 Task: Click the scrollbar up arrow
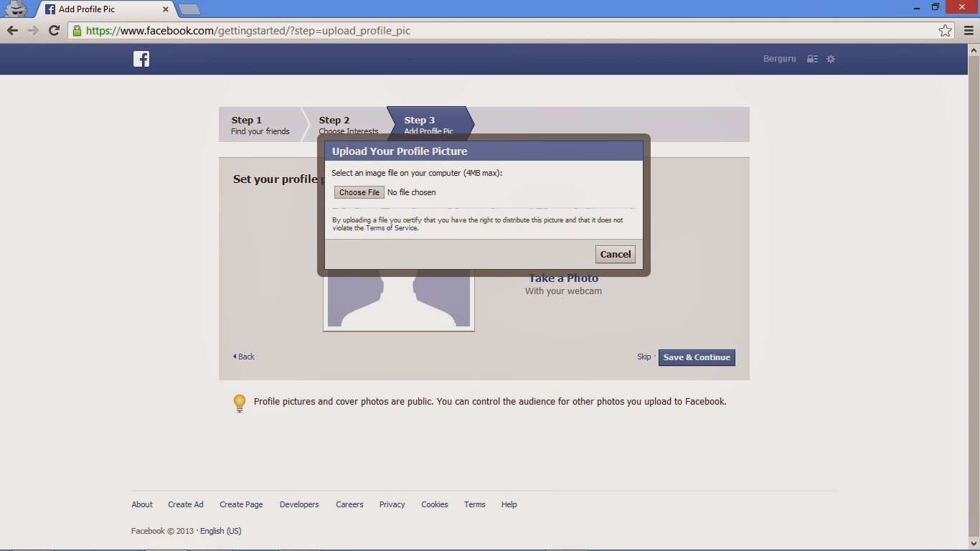pyautogui.click(x=974, y=50)
